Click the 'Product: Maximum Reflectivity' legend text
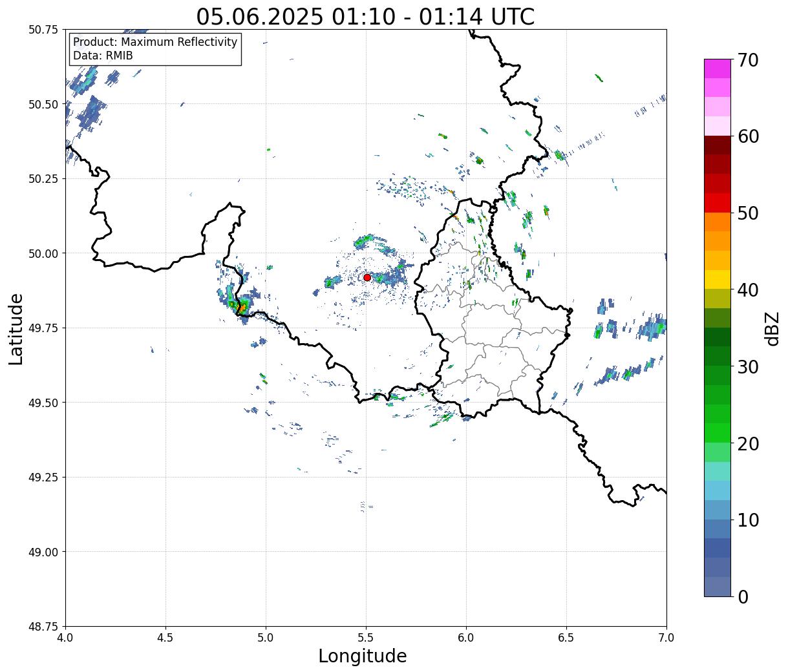This screenshot has height=672, width=788. click(x=155, y=42)
